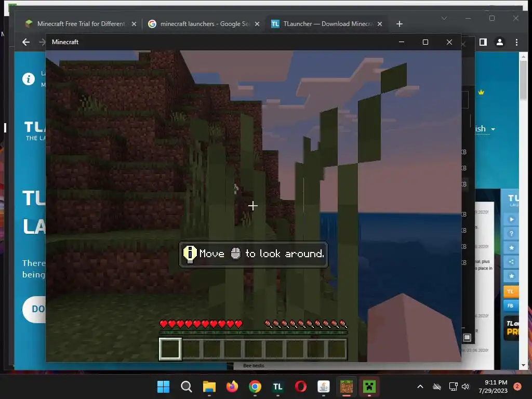Open the Windows Start menu

coord(163,387)
